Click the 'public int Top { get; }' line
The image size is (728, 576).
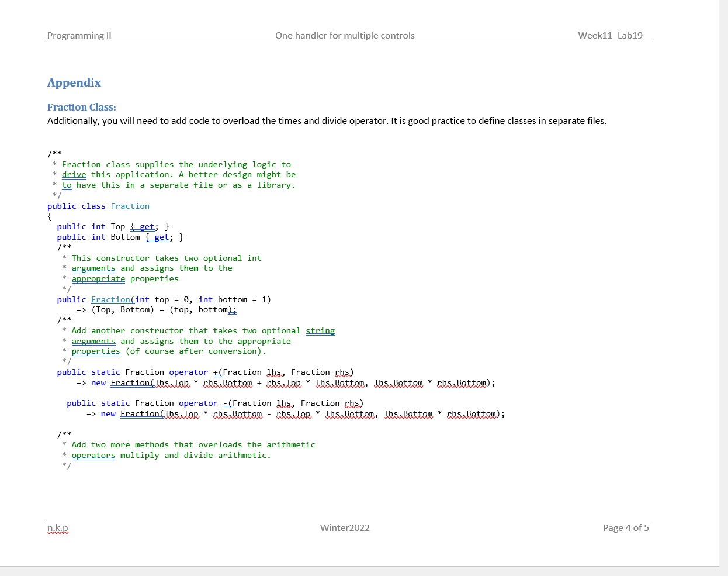coord(113,226)
